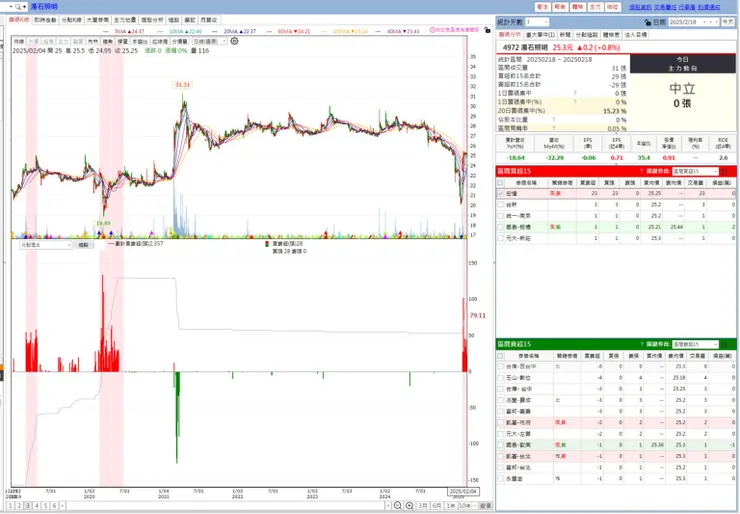This screenshot has width=740, height=514.
Task: Click the 今天 button
Action: 728,22
